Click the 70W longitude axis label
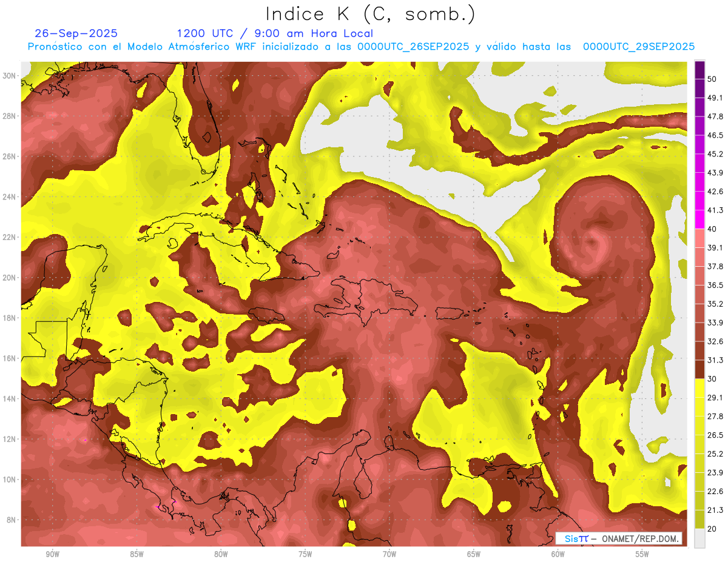Screen dimensions: 728x562 (x=389, y=554)
